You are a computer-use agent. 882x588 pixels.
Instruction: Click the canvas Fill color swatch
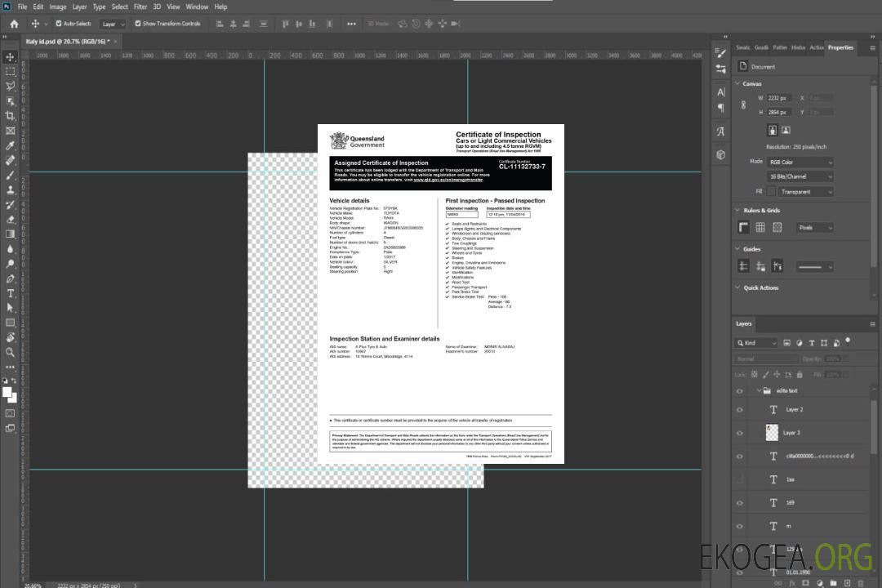[x=772, y=191]
